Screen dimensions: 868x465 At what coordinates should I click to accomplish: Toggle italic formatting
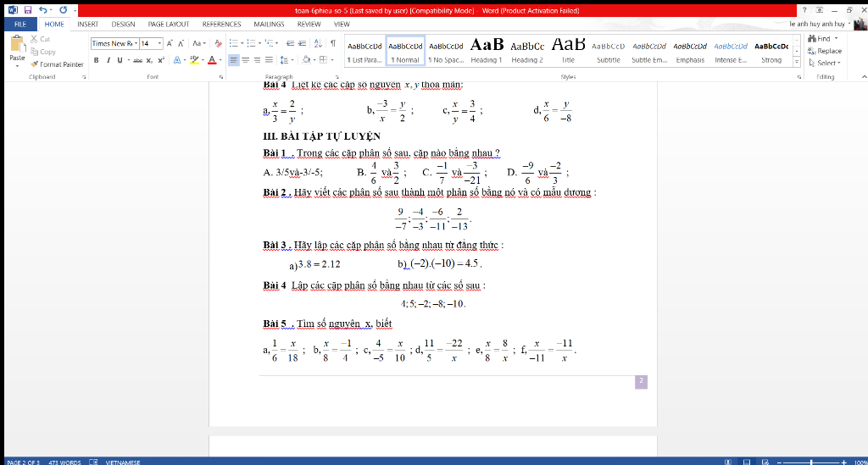[x=108, y=60]
